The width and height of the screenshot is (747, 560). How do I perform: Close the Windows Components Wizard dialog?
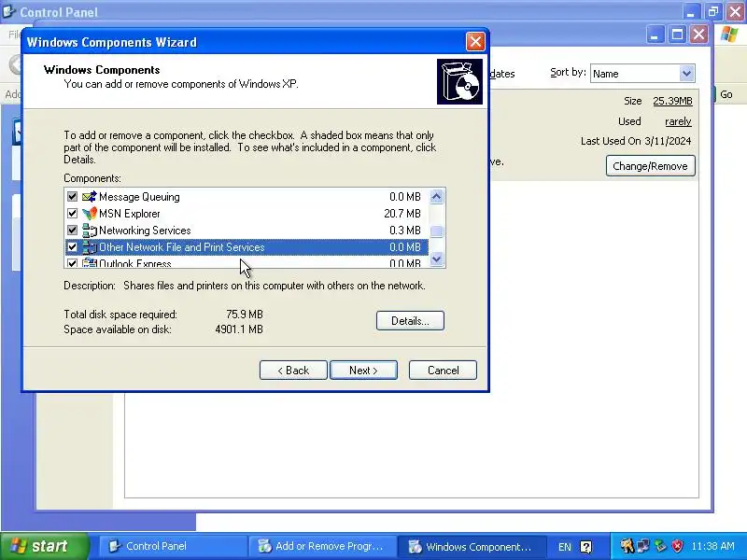pyautogui.click(x=475, y=42)
